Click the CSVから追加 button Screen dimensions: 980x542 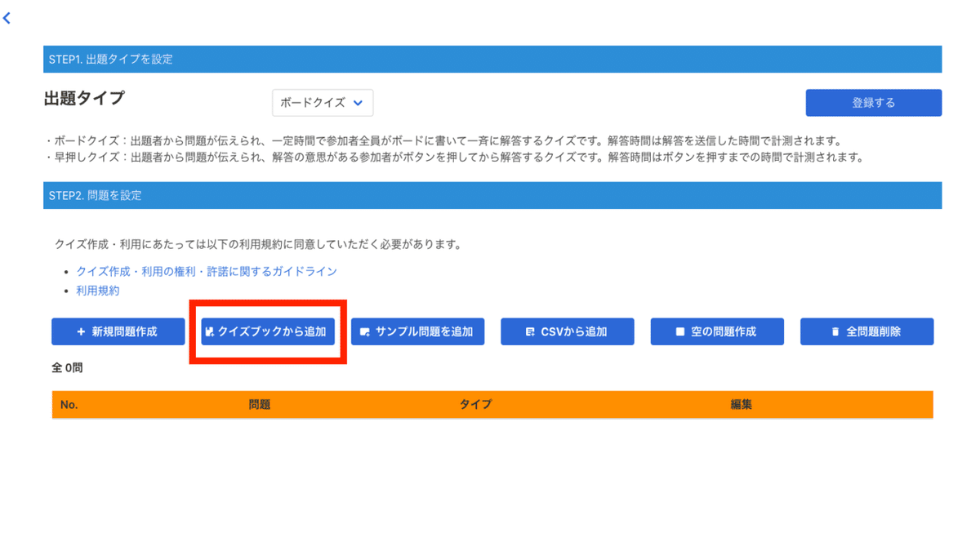pyautogui.click(x=567, y=331)
